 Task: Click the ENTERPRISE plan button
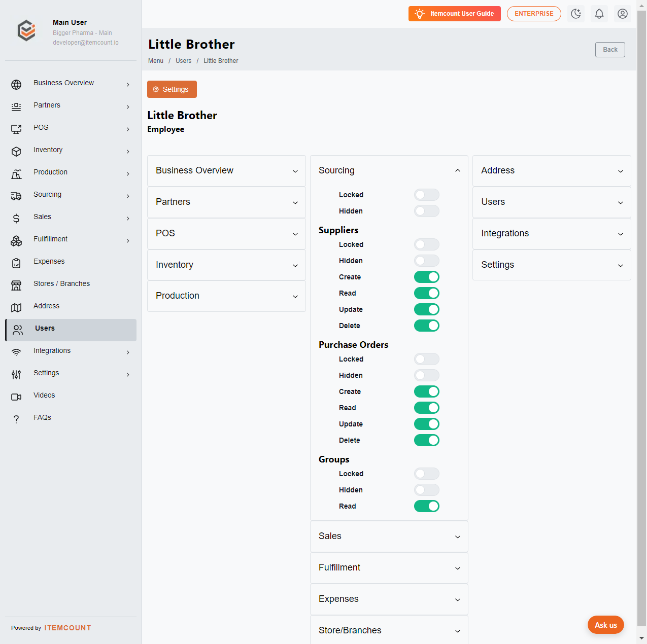coord(534,14)
